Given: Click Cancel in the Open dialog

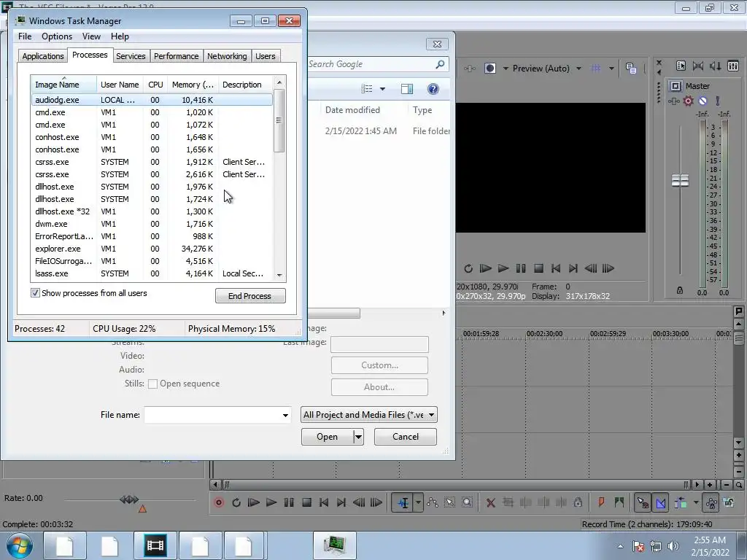Looking at the screenshot, I should 406,437.
